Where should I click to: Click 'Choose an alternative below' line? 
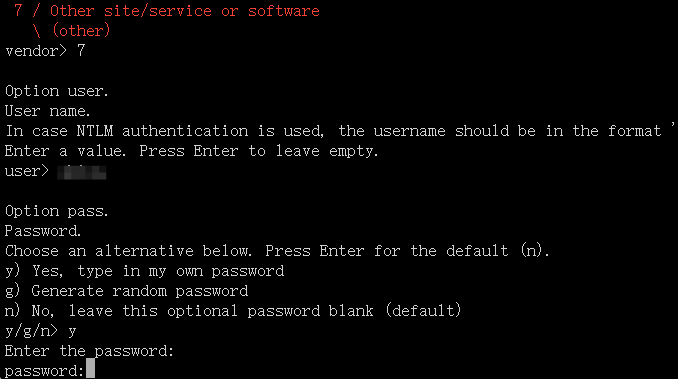pyautogui.click(x=277, y=251)
